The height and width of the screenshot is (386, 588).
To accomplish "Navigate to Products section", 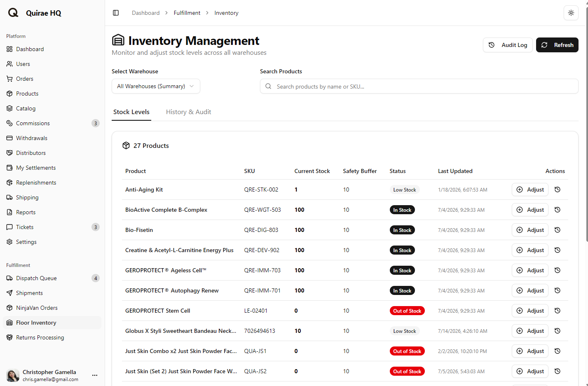I will pos(52,94).
